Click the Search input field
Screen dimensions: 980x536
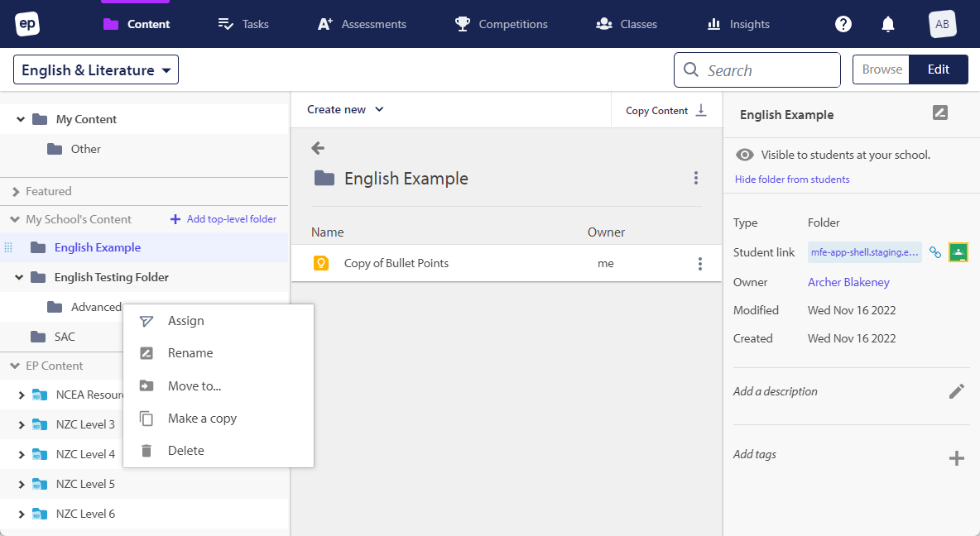click(x=757, y=70)
